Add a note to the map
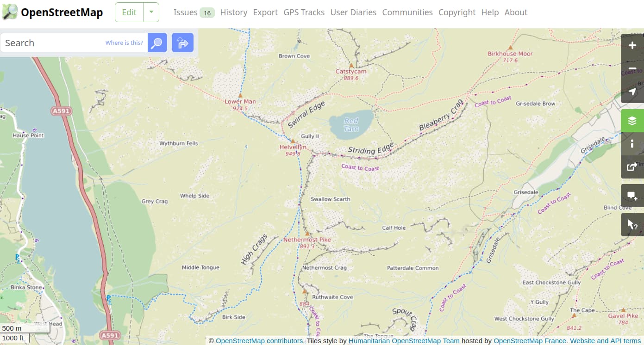 click(x=632, y=196)
